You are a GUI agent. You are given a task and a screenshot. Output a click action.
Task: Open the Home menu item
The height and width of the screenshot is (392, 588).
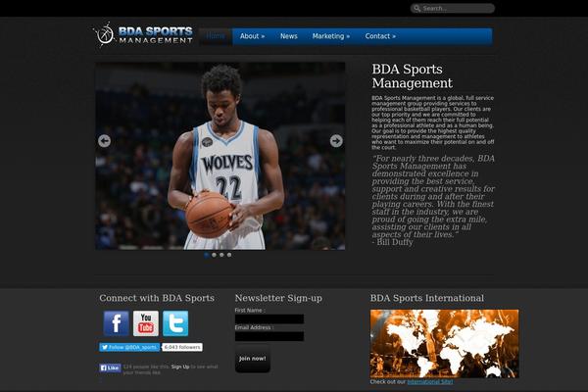click(x=216, y=36)
